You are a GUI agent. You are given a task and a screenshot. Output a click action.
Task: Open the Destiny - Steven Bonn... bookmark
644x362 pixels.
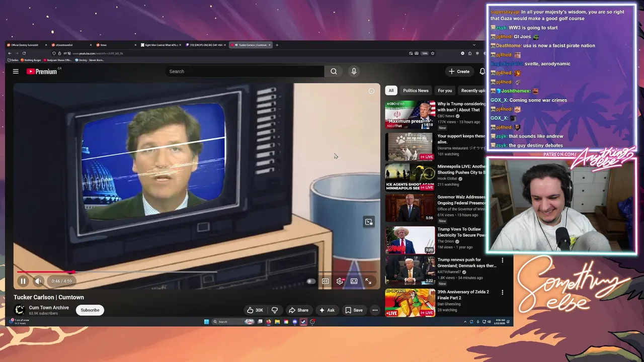click(x=90, y=60)
